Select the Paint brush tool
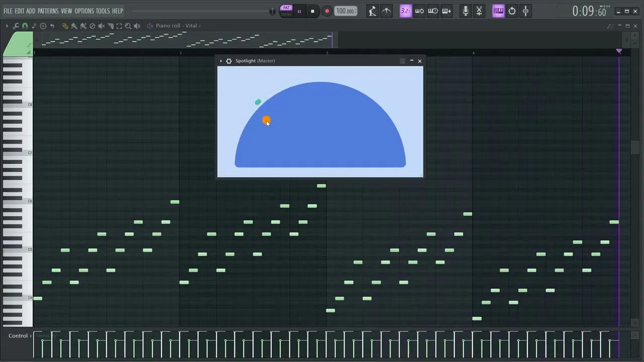This screenshot has width=644, height=362. pyautogui.click(x=74, y=26)
